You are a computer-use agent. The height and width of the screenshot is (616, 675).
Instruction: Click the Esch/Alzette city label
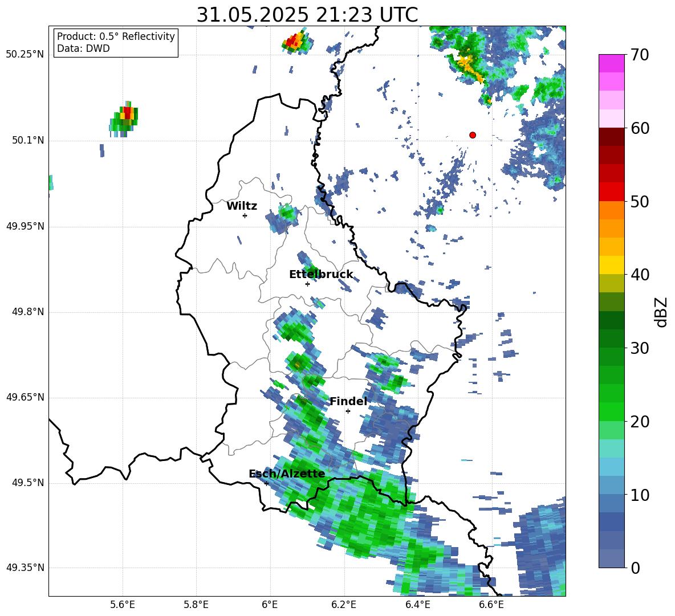point(287,474)
